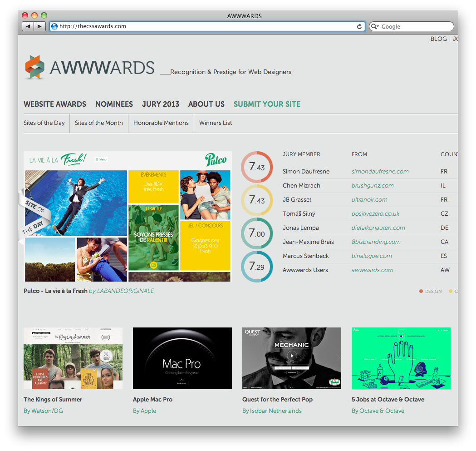The width and height of the screenshot is (476, 451).
Task: Open By Octave & Octave author link
Action: click(378, 411)
